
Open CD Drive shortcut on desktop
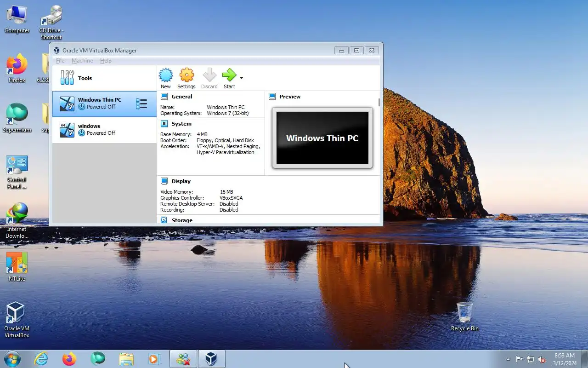[x=51, y=23]
